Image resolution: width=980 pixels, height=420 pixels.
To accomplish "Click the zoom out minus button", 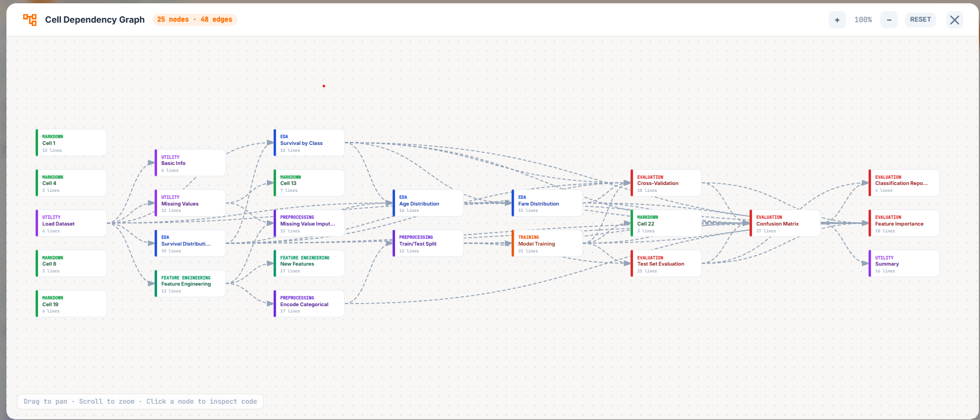I will click(x=889, y=20).
